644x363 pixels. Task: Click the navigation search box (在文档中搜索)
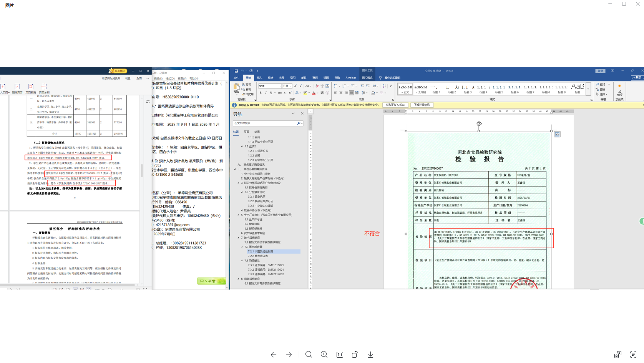click(264, 123)
